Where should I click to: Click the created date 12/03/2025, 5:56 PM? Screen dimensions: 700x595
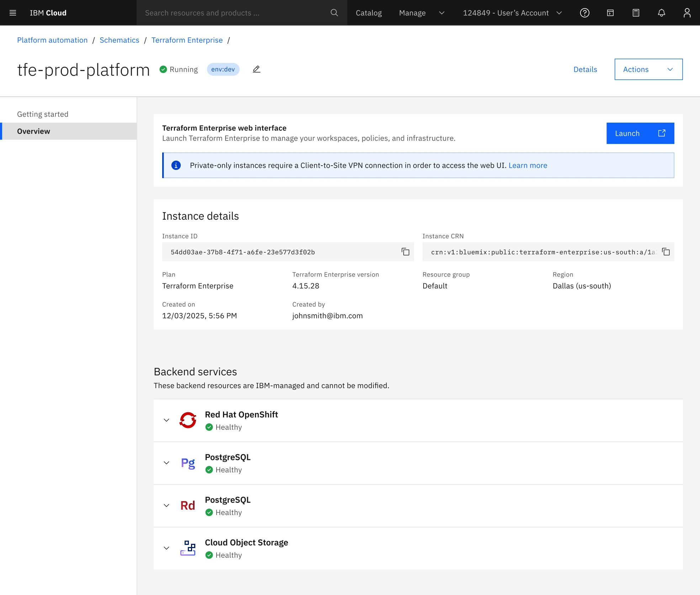click(200, 316)
